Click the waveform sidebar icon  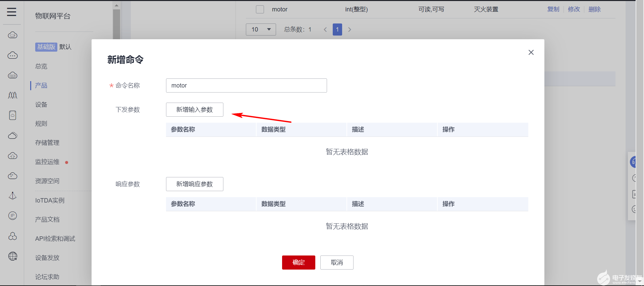[12, 95]
